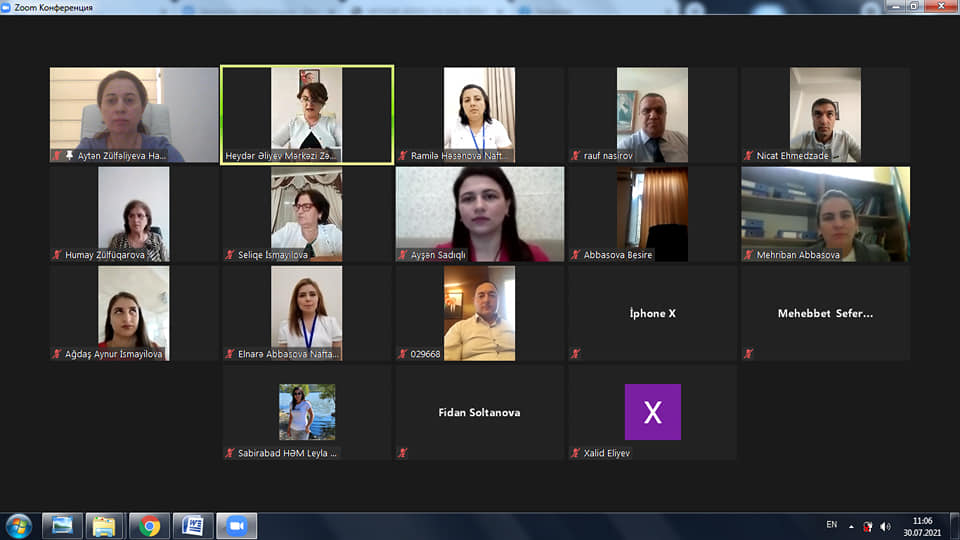960x540 pixels.
Task: Click the image viewer icon in taskbar
Action: (x=62, y=525)
